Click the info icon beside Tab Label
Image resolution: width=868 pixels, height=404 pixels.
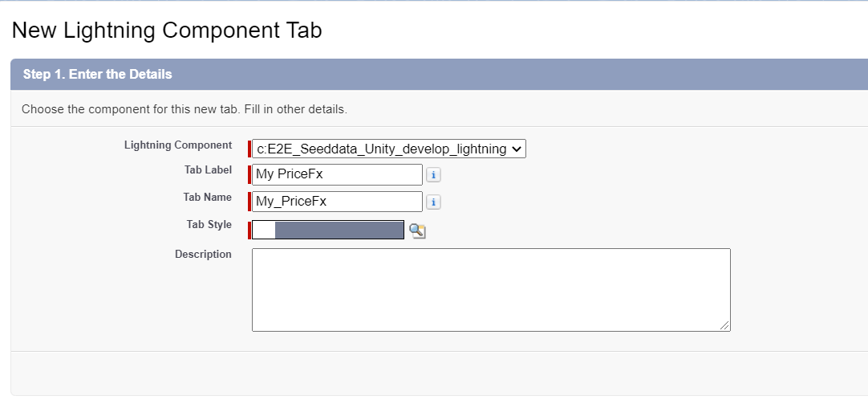(433, 175)
